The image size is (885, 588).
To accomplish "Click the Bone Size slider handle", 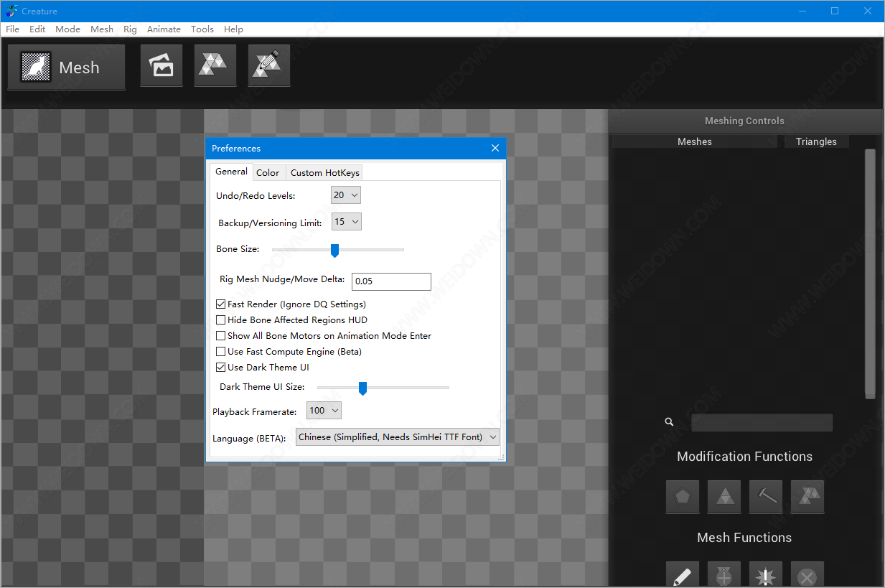I will [334, 250].
